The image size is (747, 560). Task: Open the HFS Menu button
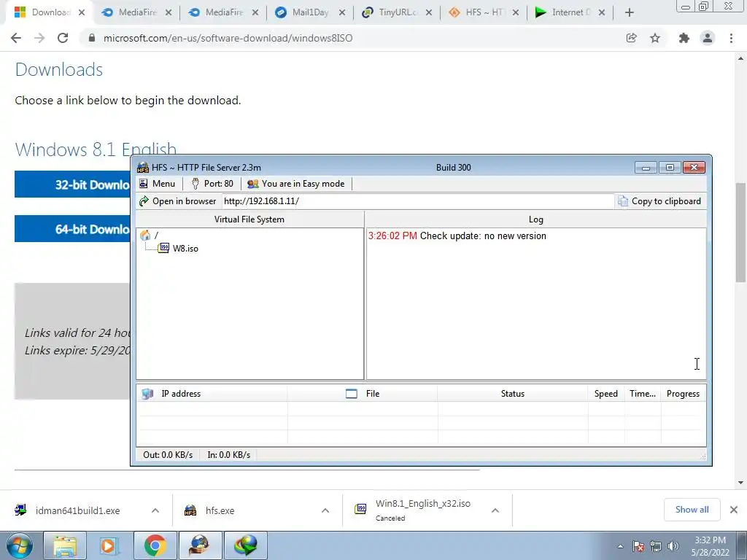157,184
